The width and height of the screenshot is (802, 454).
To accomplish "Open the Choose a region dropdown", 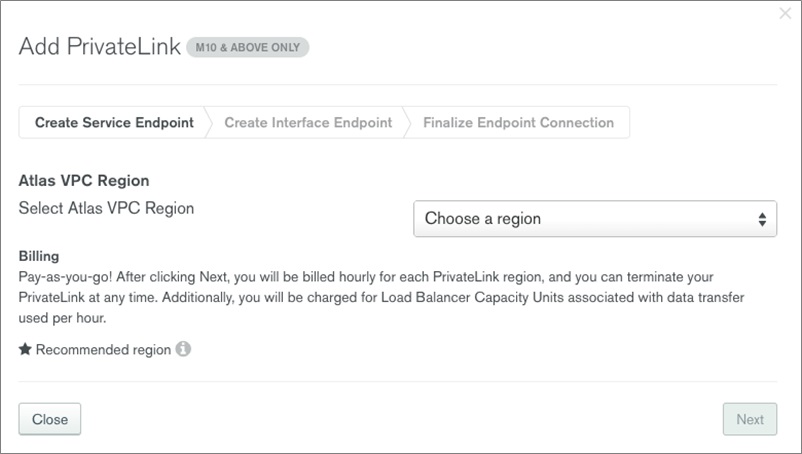I will point(595,219).
